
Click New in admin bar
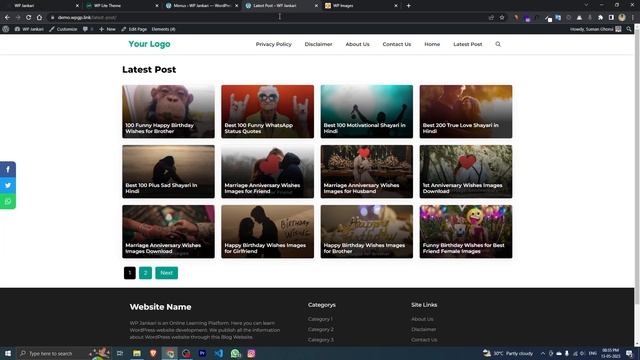[107, 29]
